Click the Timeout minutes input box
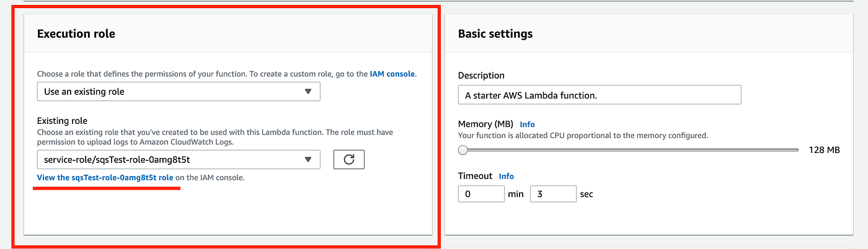Screen dimensions: 868x249 pyautogui.click(x=480, y=194)
